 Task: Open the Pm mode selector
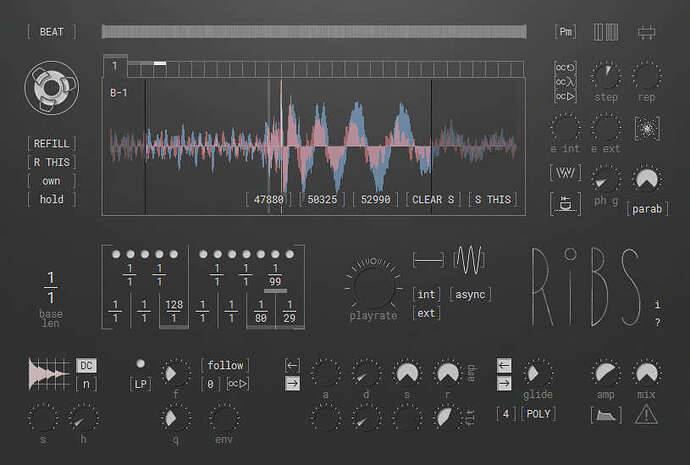point(565,32)
